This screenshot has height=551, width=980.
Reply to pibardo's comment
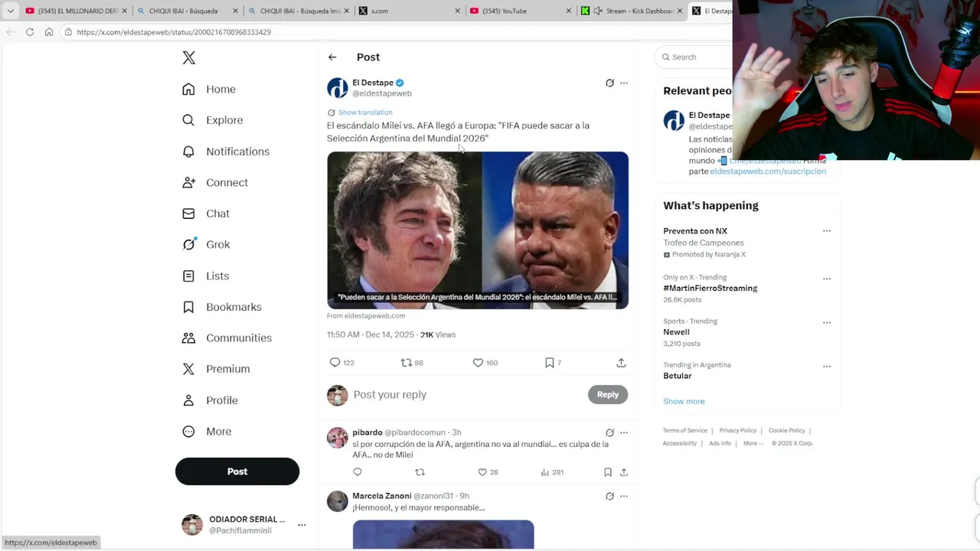(358, 472)
